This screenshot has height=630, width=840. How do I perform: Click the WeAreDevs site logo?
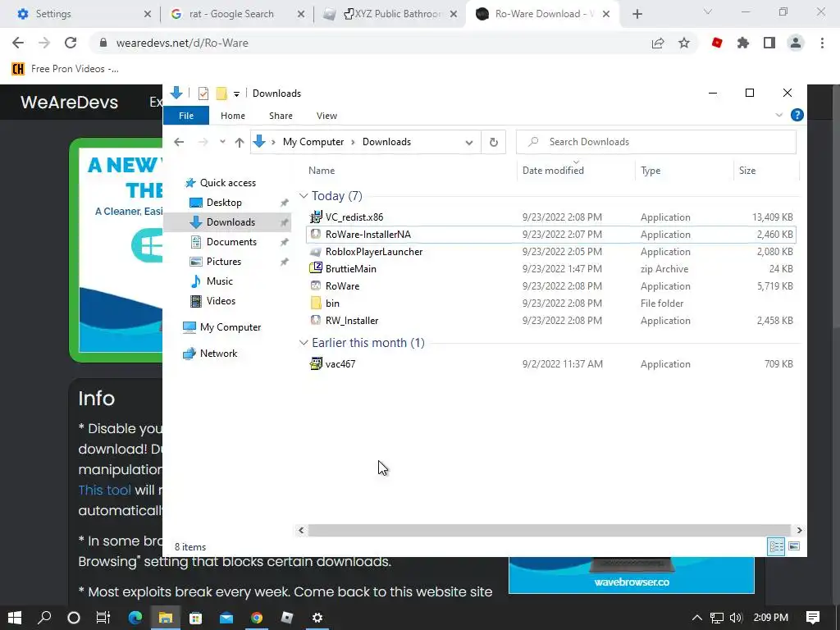click(69, 102)
